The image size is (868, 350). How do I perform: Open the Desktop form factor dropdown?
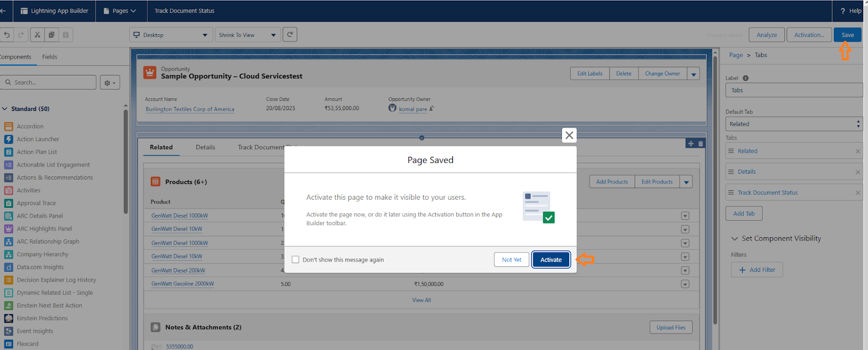170,35
